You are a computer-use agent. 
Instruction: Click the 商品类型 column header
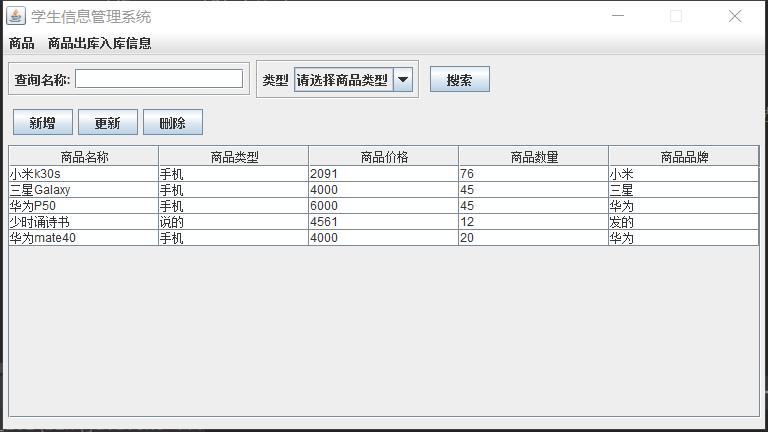coord(234,156)
